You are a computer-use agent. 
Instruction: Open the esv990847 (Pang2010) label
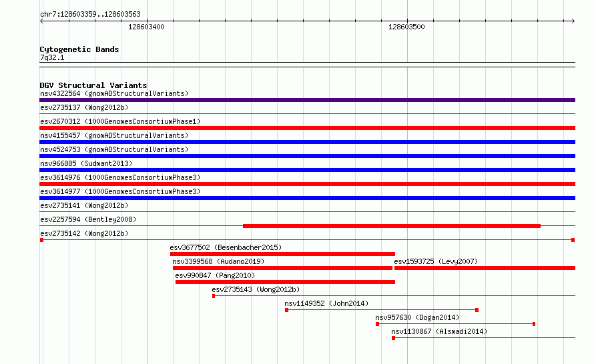215,275
